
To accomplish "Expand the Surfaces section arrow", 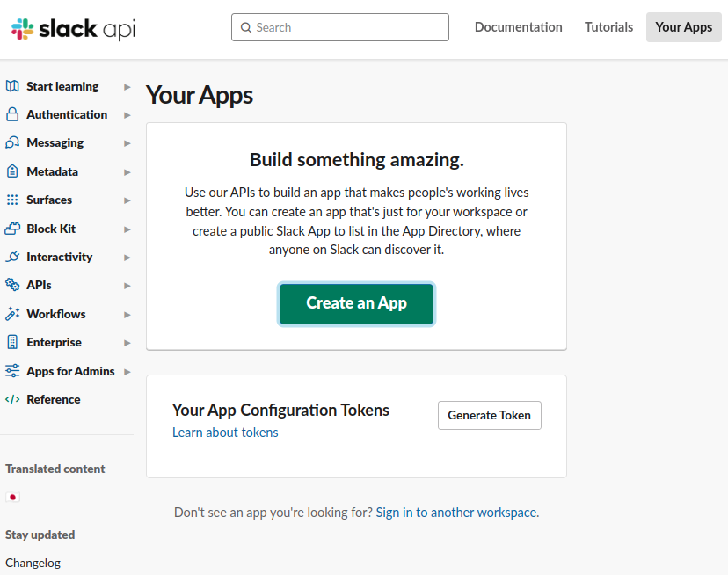I will pos(127,200).
